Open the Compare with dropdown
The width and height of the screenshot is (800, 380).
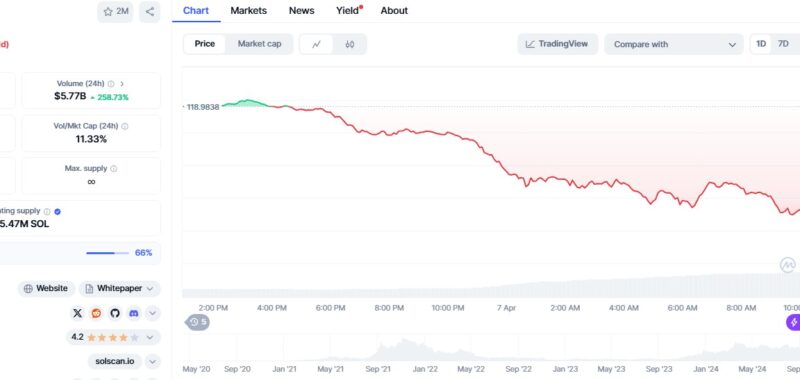tap(673, 44)
